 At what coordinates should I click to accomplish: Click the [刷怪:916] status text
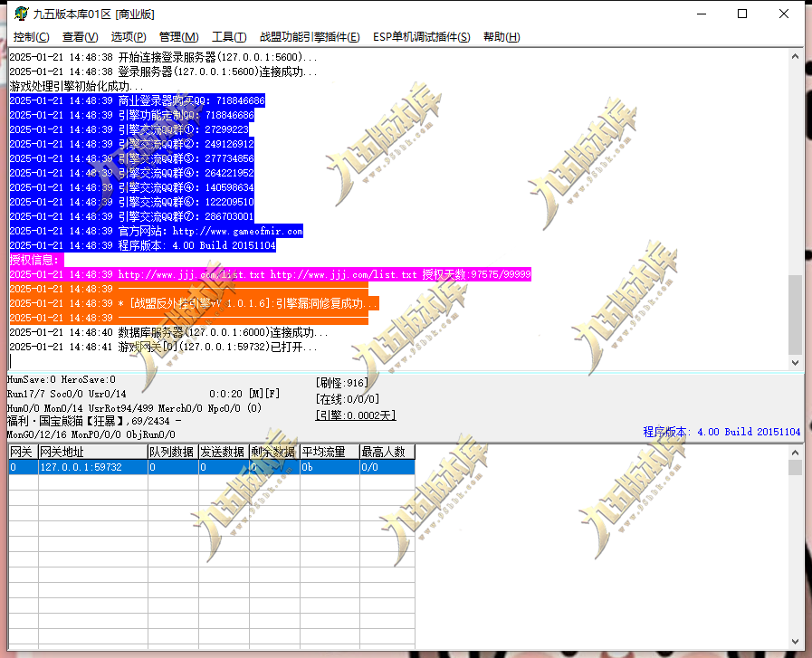[342, 383]
